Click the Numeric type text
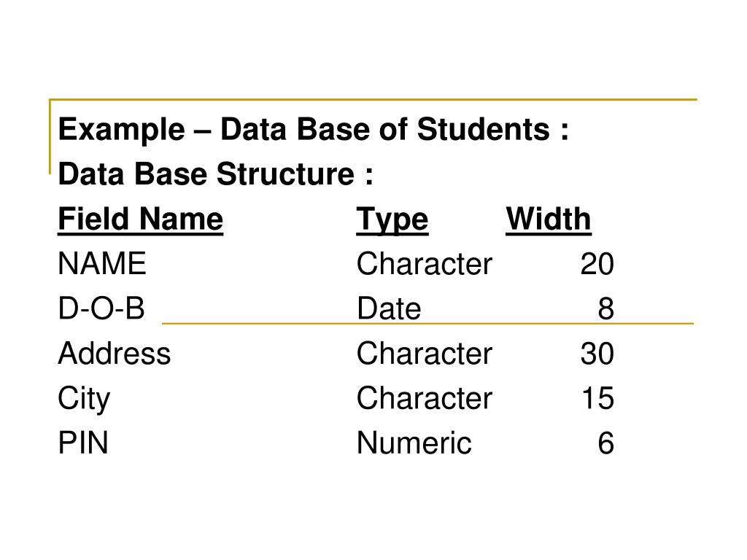The image size is (747, 560). [x=414, y=443]
